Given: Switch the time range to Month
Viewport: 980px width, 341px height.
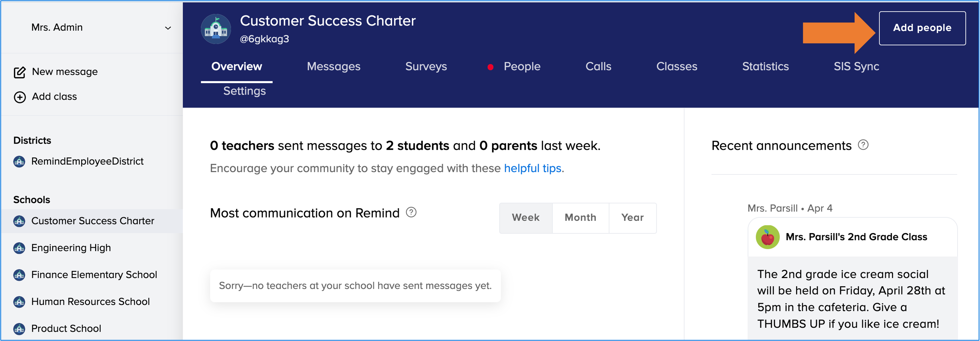Looking at the screenshot, I should coord(580,218).
